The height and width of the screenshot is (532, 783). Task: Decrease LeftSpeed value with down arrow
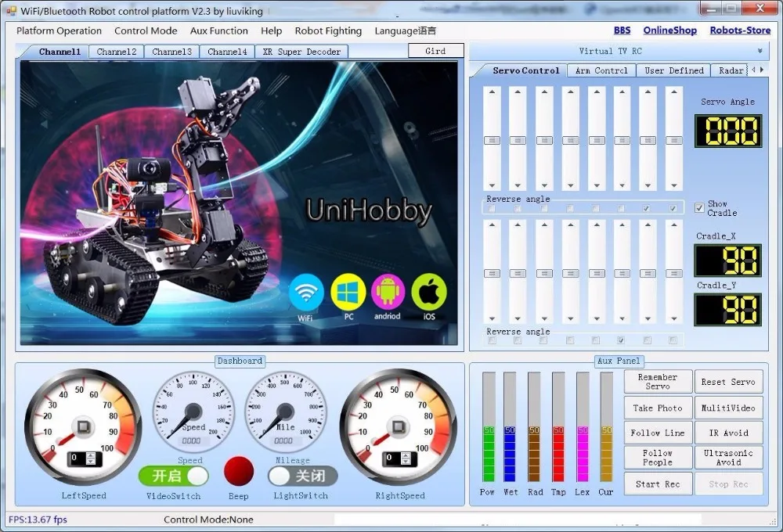click(x=91, y=462)
